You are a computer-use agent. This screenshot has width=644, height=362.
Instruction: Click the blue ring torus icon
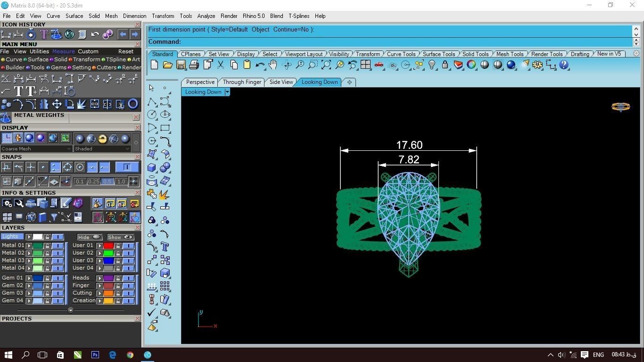pos(133,104)
